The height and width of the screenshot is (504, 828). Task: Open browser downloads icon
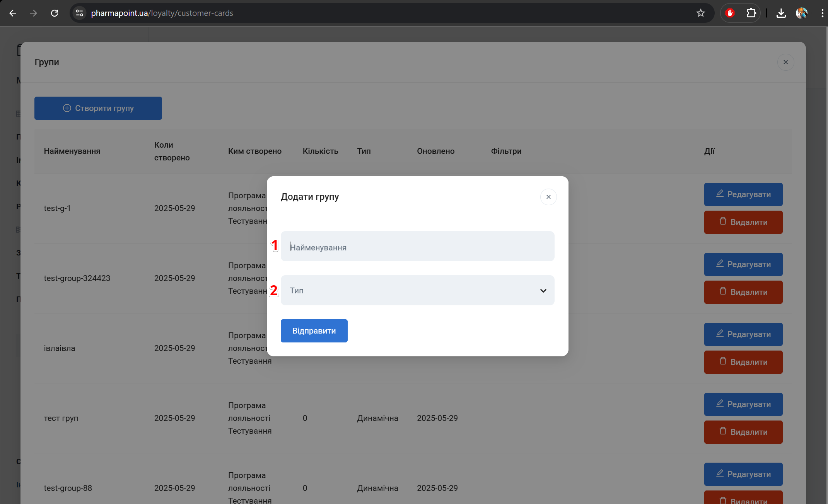coord(781,13)
